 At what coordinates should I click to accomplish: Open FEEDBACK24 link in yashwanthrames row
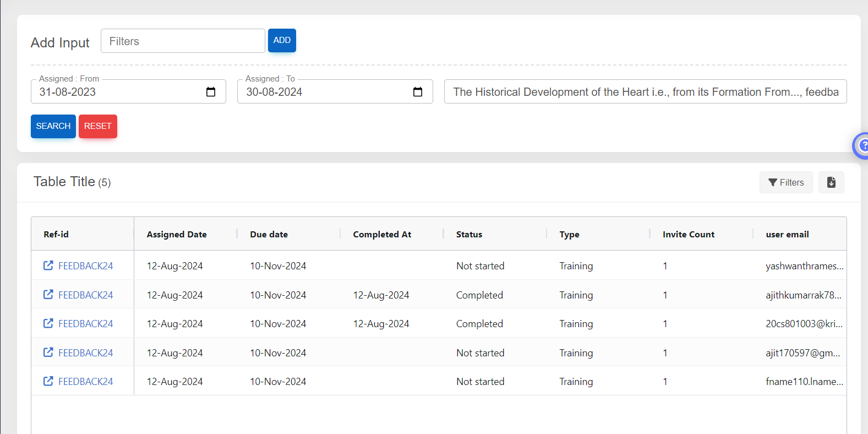[85, 266]
